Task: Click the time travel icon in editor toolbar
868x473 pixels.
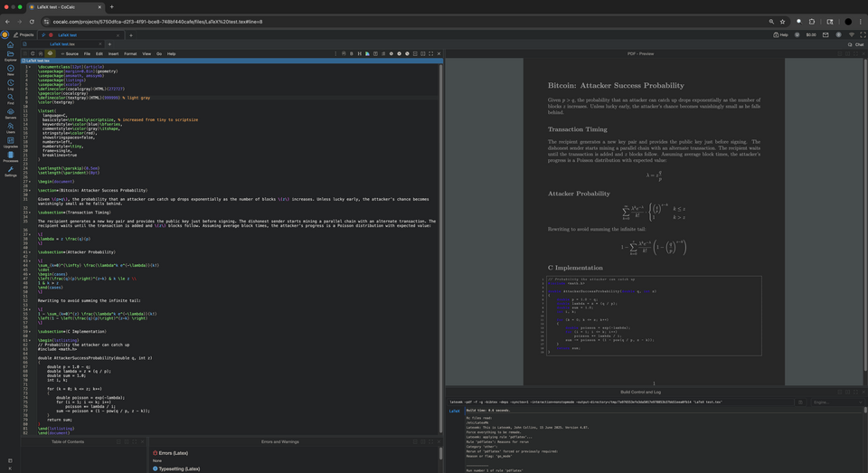Action: click(33, 53)
